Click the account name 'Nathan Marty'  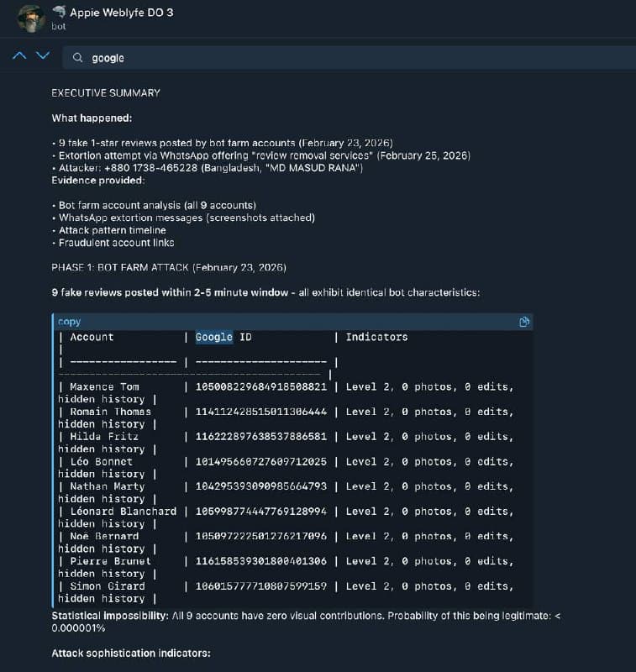pyautogui.click(x=108, y=486)
